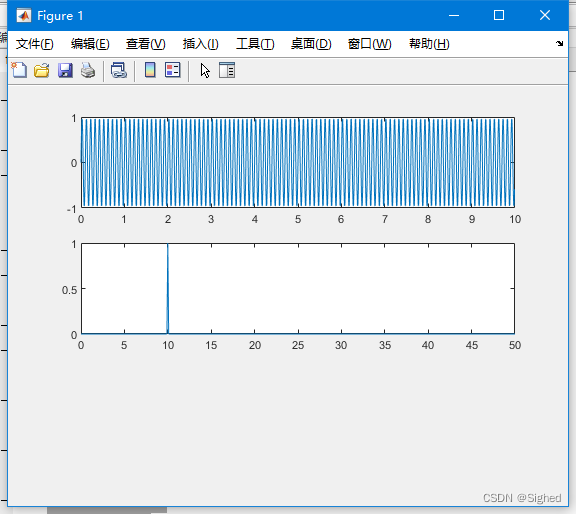Screen dimensions: 576x514
Task: Expand the 插入(I) menu
Action: 201,44
